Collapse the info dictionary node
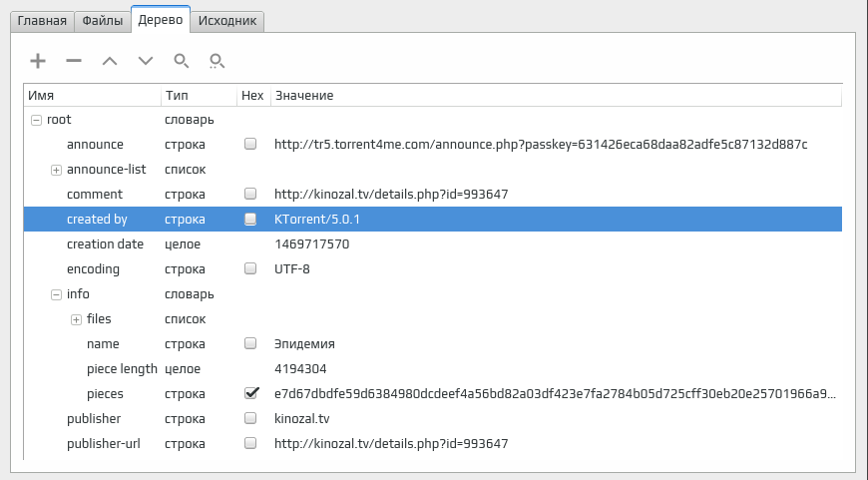 (x=56, y=294)
